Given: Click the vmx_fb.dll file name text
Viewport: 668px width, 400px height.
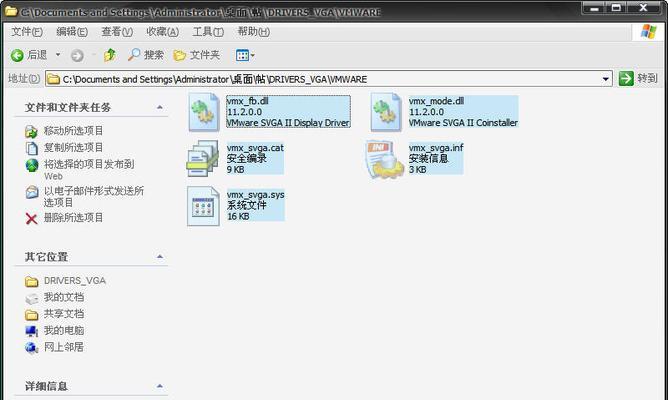Looking at the screenshot, I should pyautogui.click(x=248, y=101).
